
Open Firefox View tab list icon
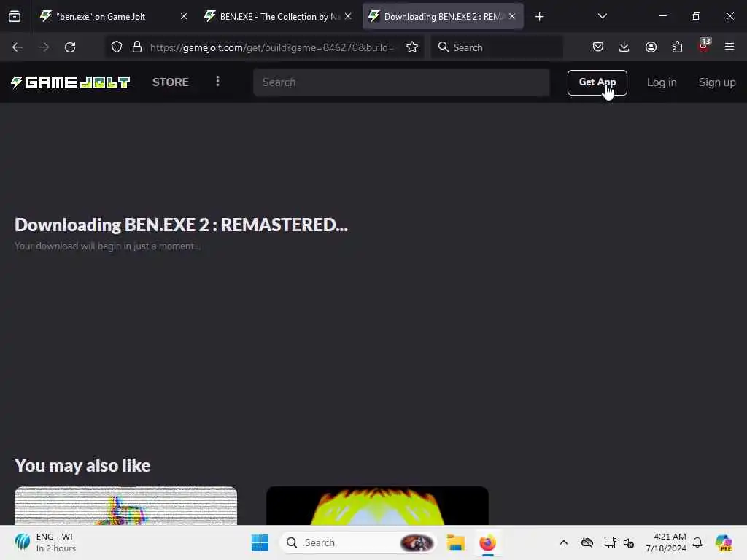click(x=15, y=17)
